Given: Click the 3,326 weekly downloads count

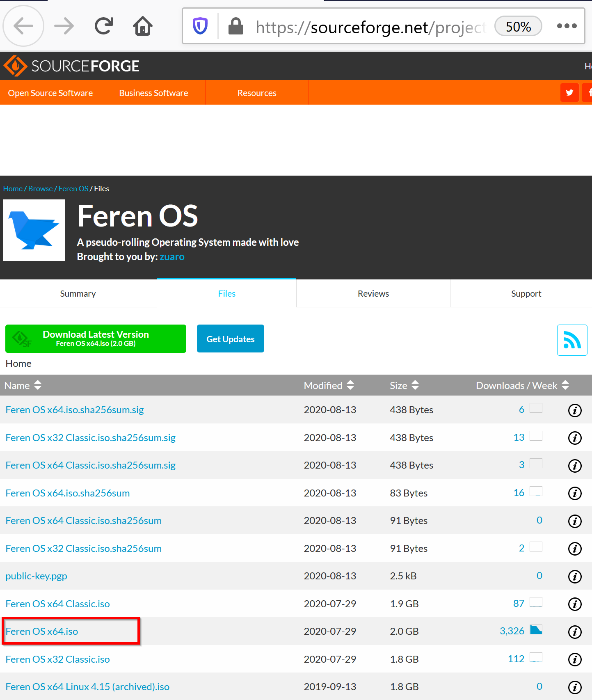Looking at the screenshot, I should [512, 631].
